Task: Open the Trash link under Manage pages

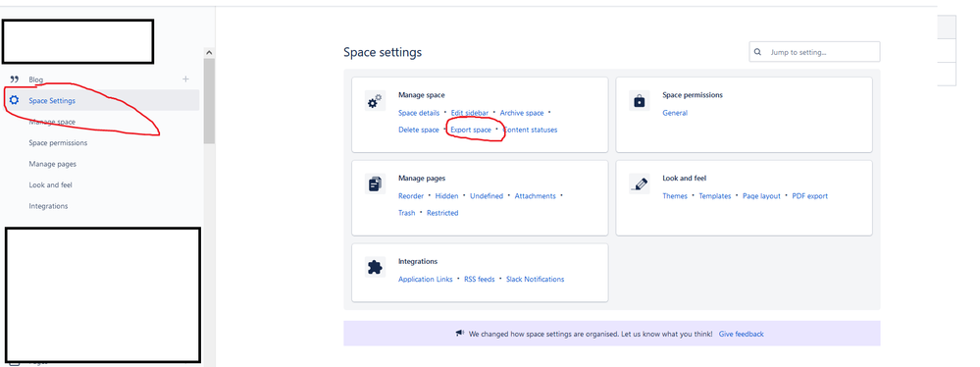Action: [x=407, y=213]
